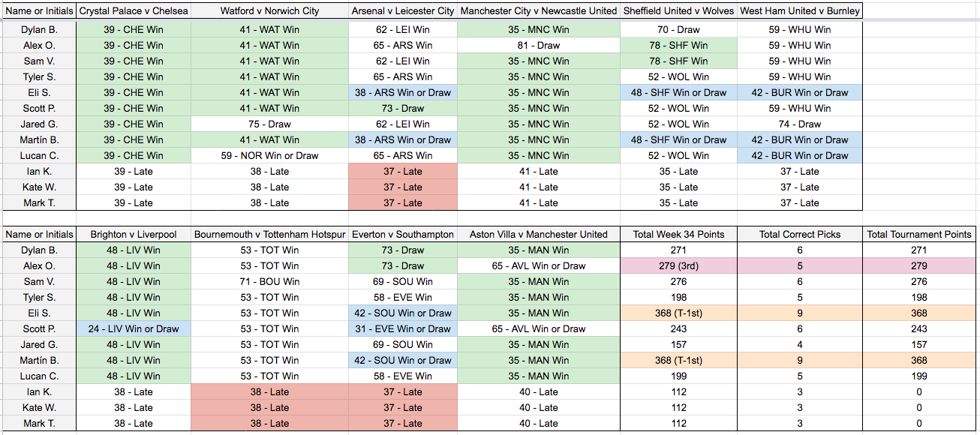This screenshot has width=980, height=435.
Task: Select the West Ham United v Burnley header
Action: (x=800, y=11)
